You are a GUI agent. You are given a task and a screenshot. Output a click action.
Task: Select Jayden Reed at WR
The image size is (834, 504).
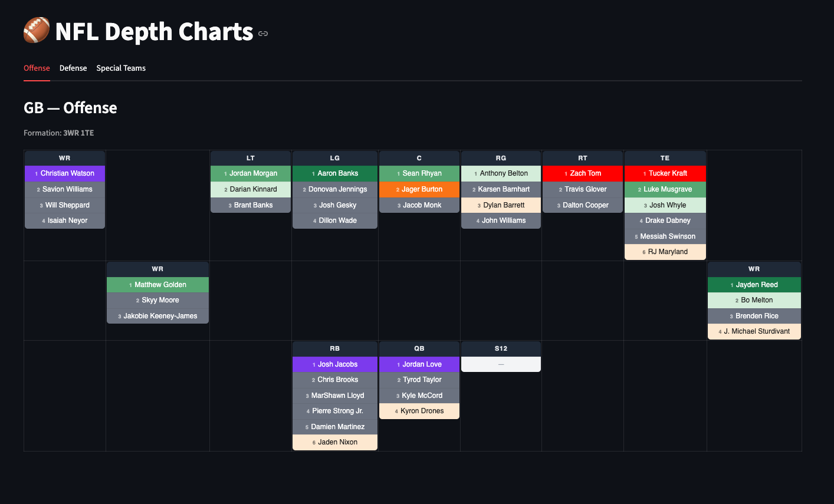tap(754, 285)
